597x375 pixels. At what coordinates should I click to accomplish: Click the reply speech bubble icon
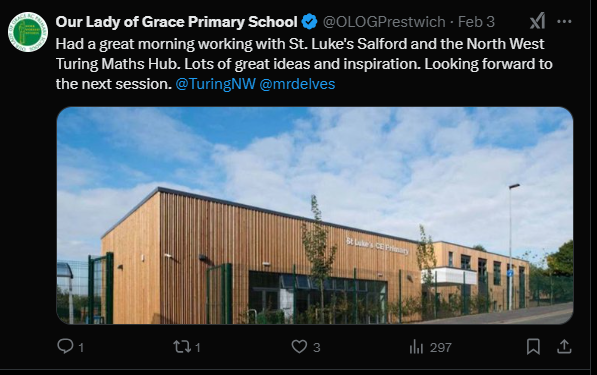coord(65,346)
